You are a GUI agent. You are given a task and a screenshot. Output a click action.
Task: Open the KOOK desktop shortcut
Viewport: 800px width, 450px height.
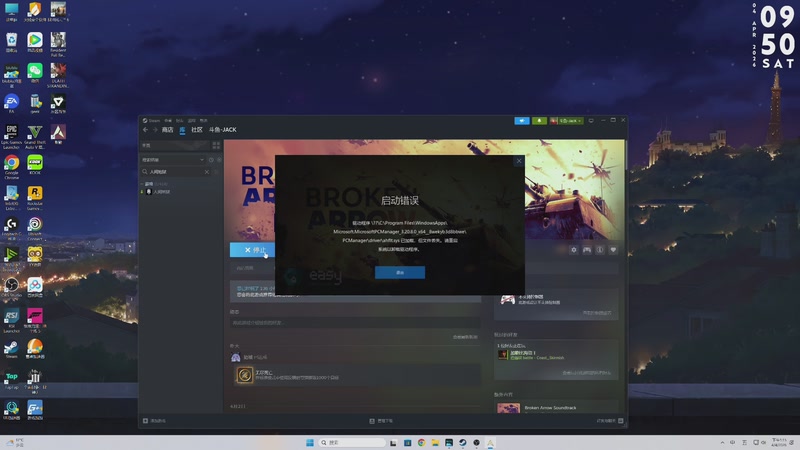(35, 166)
